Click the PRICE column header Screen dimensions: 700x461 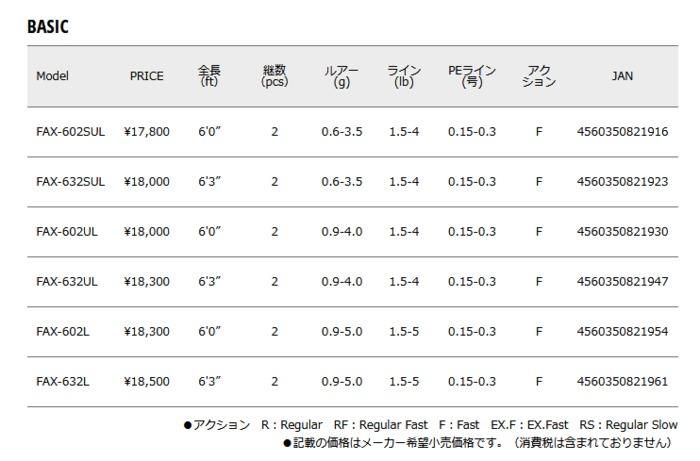tap(146, 76)
